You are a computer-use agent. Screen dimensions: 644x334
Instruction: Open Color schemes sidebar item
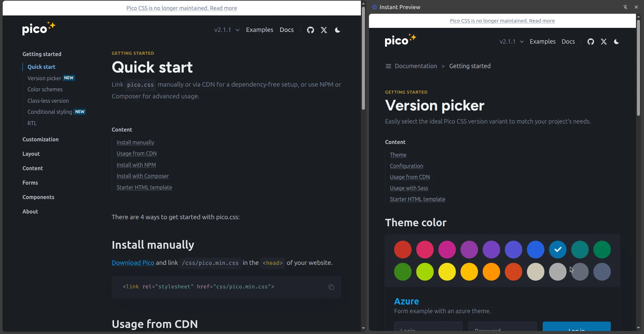point(45,89)
